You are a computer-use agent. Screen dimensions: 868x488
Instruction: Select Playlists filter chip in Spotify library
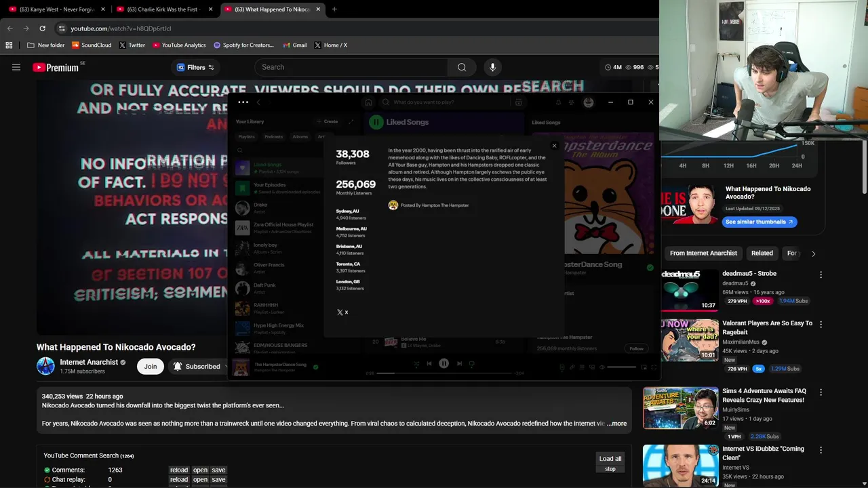[x=246, y=137]
